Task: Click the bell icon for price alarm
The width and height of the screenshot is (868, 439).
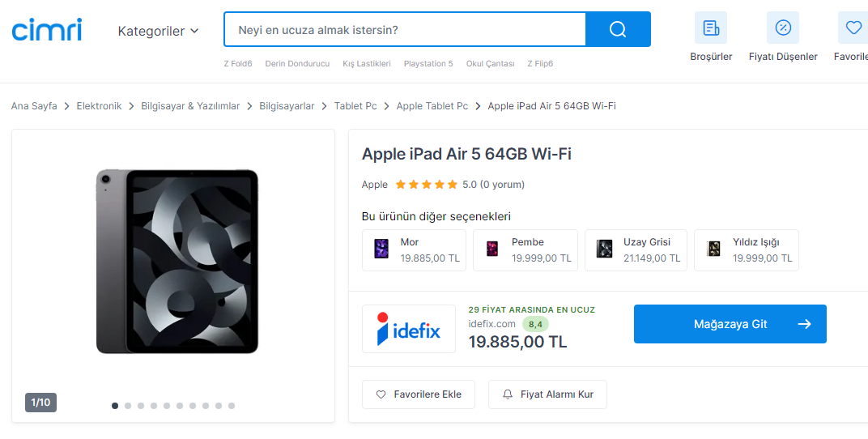Action: tap(508, 394)
